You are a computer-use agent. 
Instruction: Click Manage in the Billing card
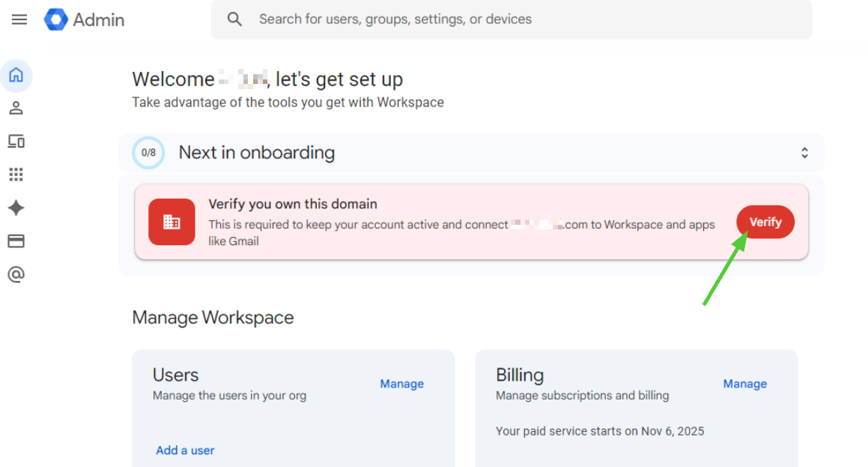tap(744, 384)
